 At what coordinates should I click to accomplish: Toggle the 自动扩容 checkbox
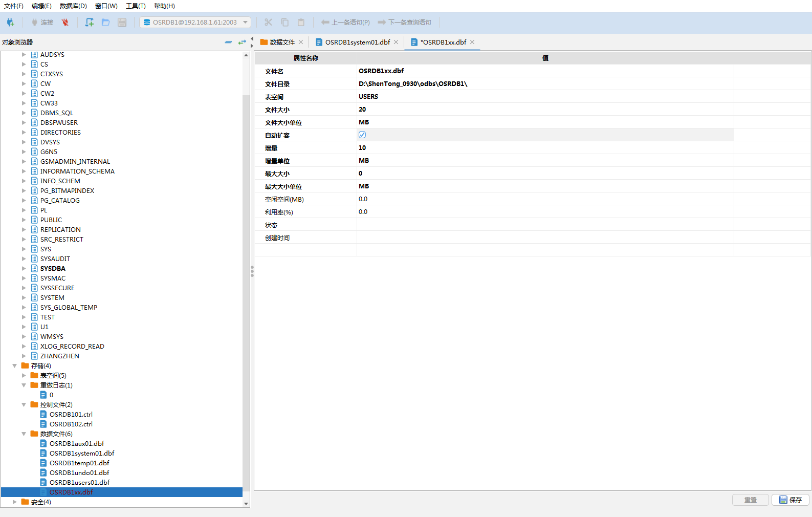[x=362, y=135]
